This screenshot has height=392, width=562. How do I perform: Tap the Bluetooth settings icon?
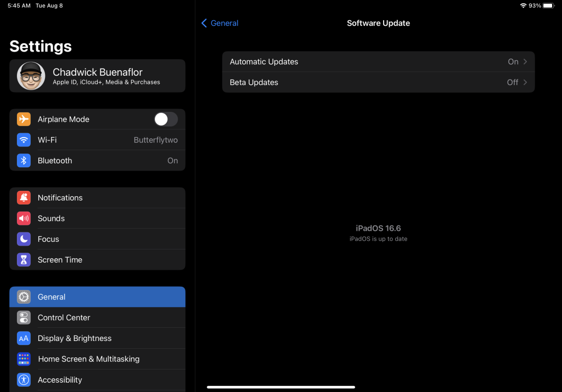(24, 161)
